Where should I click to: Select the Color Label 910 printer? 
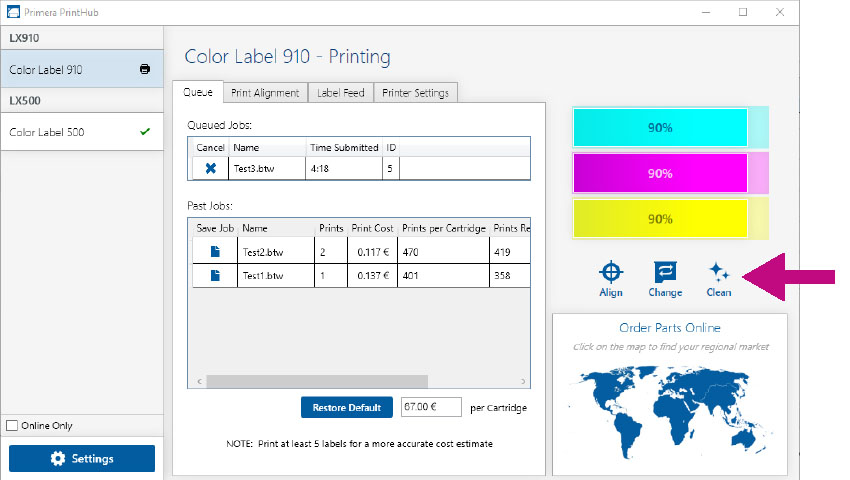point(82,69)
